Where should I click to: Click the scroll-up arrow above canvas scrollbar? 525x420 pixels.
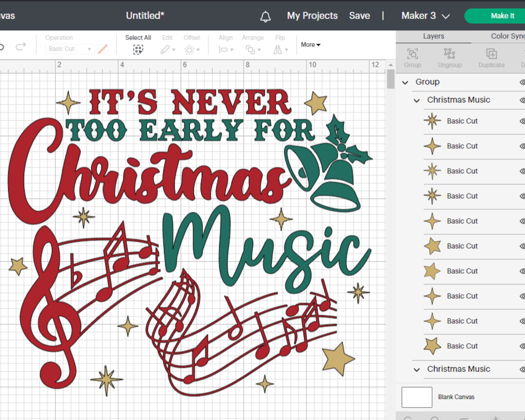click(x=391, y=65)
